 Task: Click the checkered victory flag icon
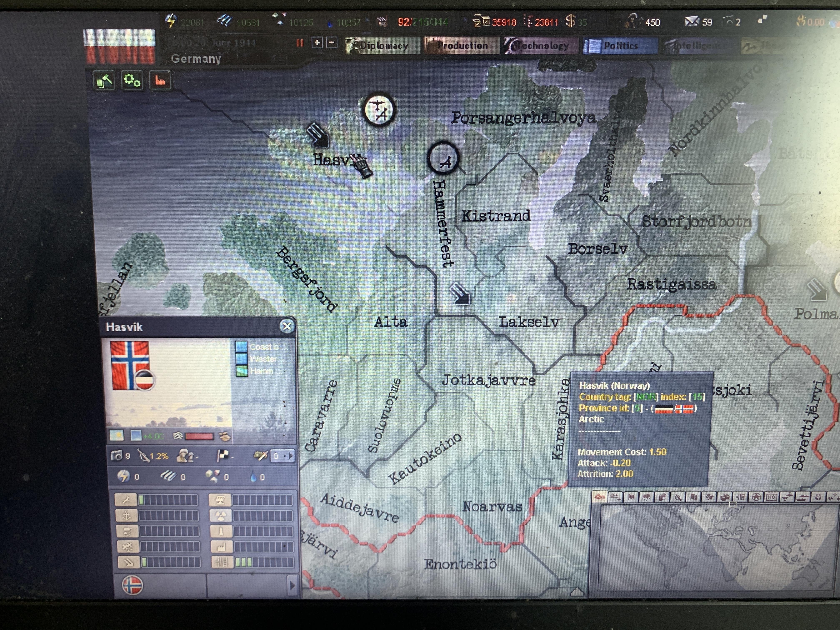pos(222,456)
